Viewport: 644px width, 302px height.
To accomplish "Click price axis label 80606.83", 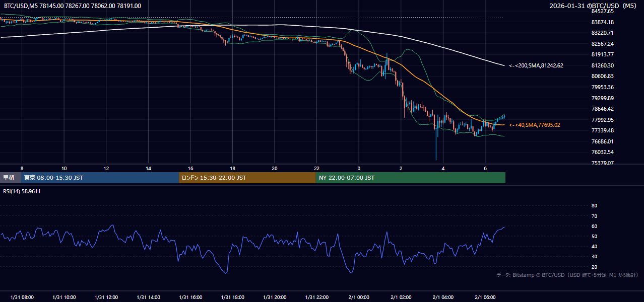I will click(602, 76).
